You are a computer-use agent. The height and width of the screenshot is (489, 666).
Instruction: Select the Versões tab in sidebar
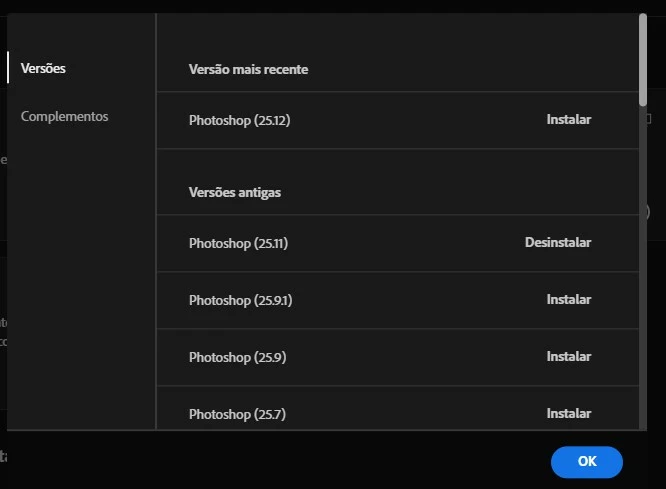point(43,68)
